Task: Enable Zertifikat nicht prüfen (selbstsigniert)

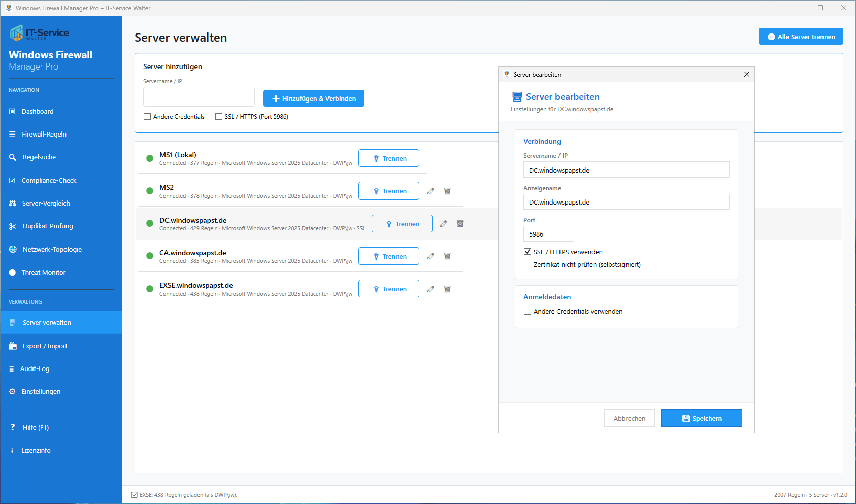Action: (x=528, y=264)
